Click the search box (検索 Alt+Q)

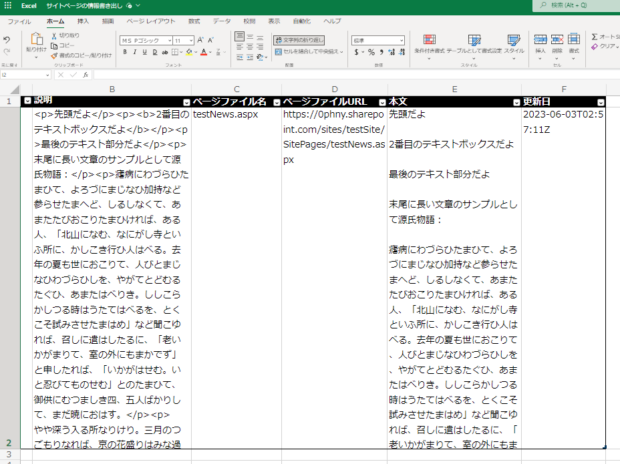tap(576, 6)
